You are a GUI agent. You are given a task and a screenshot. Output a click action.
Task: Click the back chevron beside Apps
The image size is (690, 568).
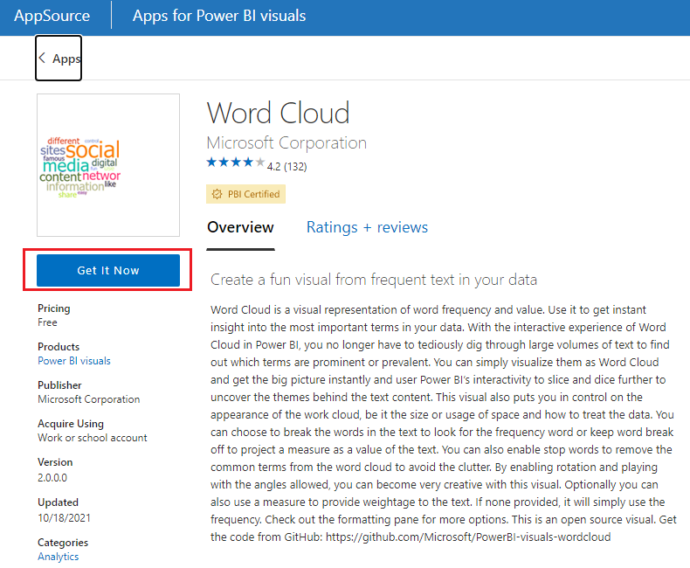click(42, 58)
